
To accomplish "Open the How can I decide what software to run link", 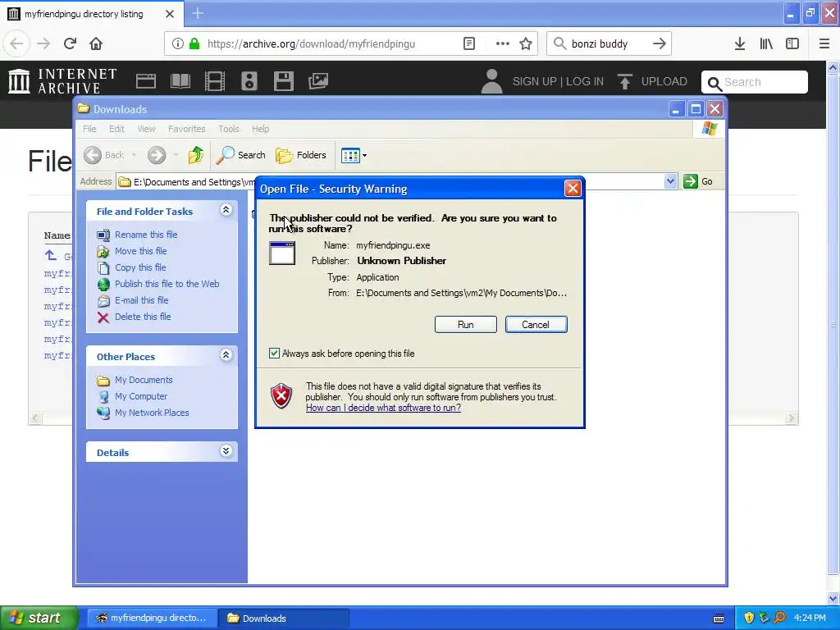I will click(x=383, y=408).
